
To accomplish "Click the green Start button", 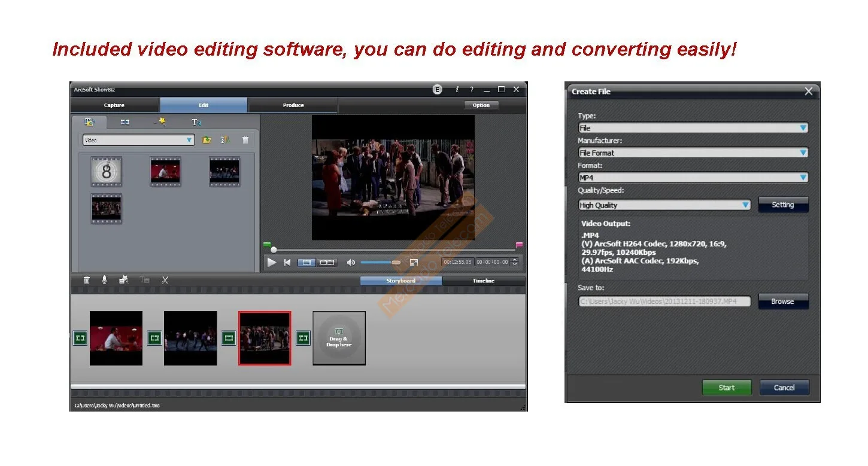I will pyautogui.click(x=726, y=388).
